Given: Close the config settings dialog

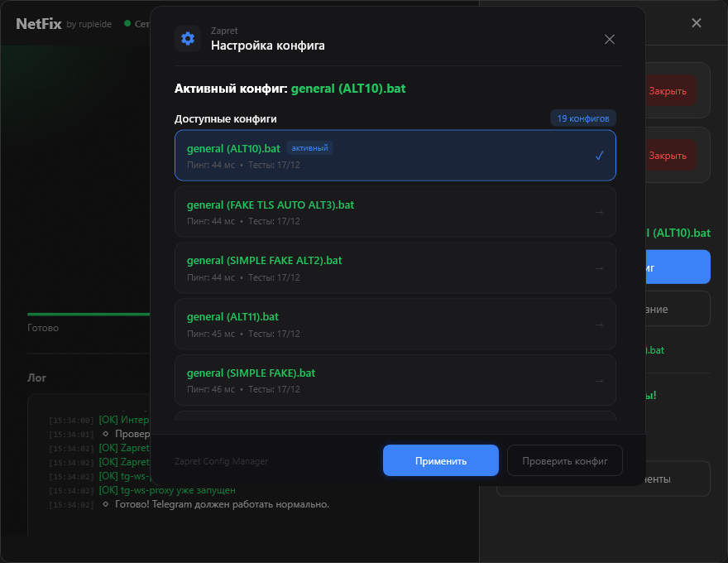Looking at the screenshot, I should pyautogui.click(x=609, y=40).
